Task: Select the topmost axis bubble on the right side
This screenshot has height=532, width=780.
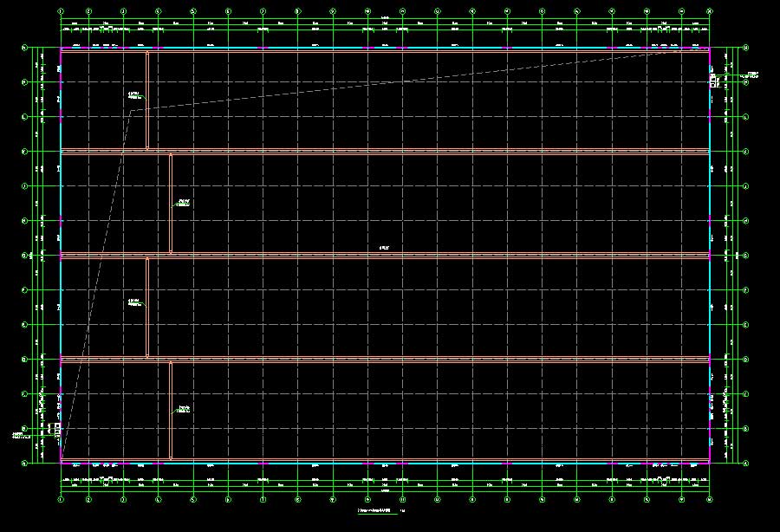Action: coord(745,48)
